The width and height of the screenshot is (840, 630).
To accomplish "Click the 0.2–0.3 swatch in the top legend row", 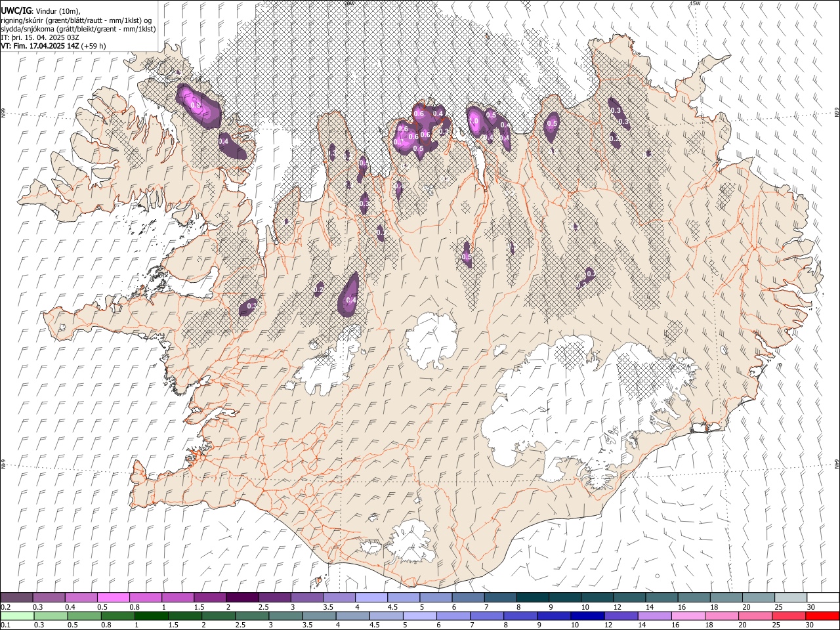I will (17, 597).
